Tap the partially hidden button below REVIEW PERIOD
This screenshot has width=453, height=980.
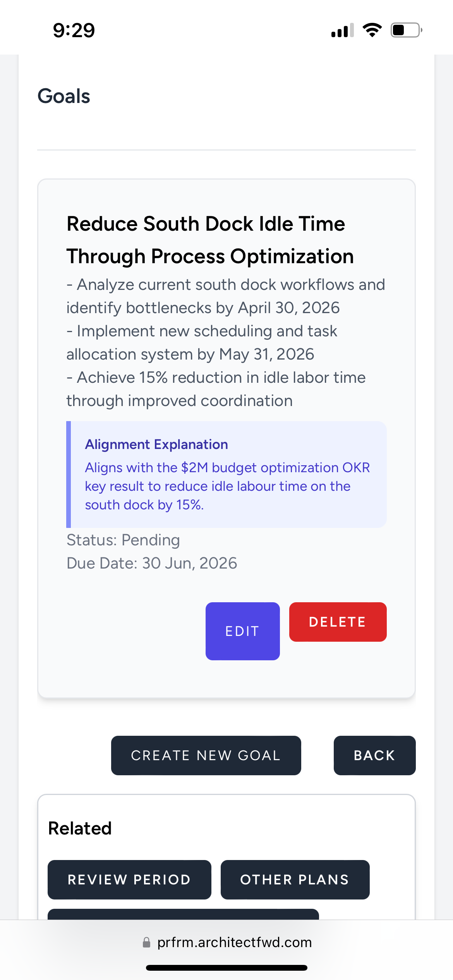(183, 914)
